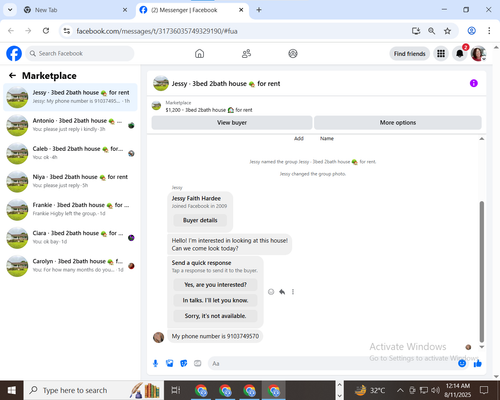Open the conversation information purple icon
This screenshot has height=400, width=500.
(474, 83)
